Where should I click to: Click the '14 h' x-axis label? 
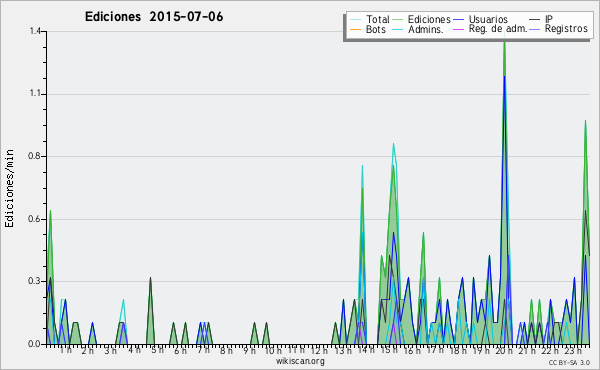coord(366,350)
